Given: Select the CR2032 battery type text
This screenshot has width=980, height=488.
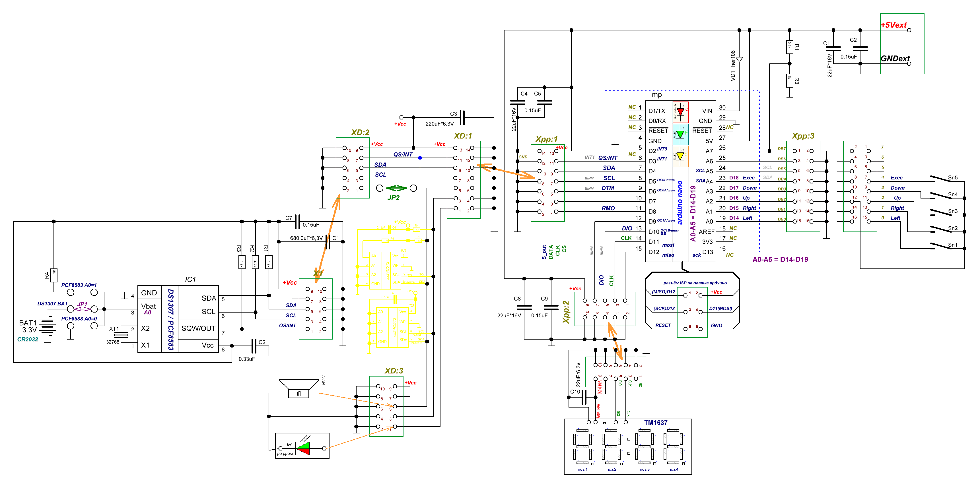Looking at the screenshot, I should [27, 339].
